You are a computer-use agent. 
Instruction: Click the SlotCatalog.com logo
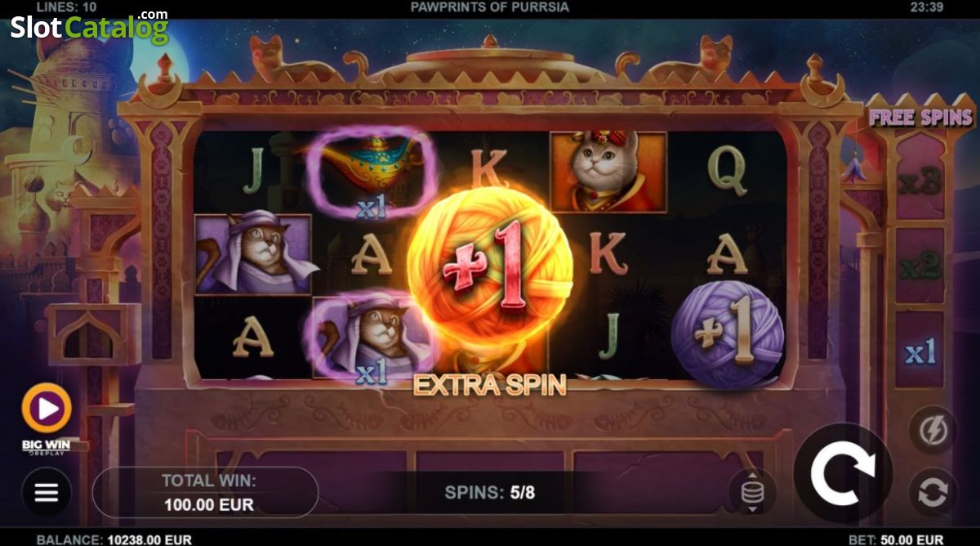coord(89,28)
